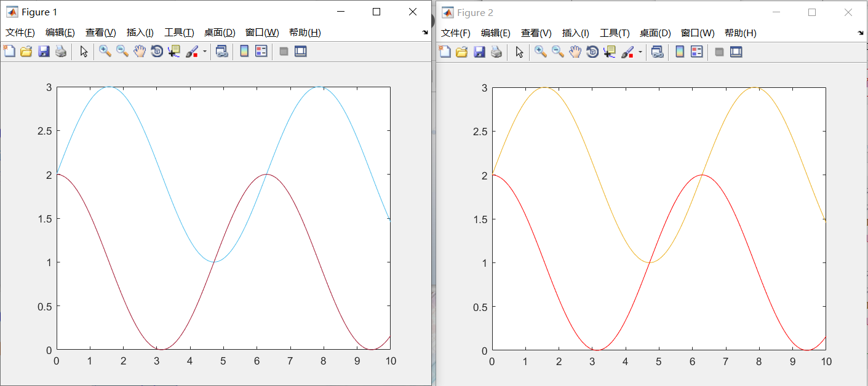Open 查看(V) menu in Figure 2

pyautogui.click(x=536, y=33)
